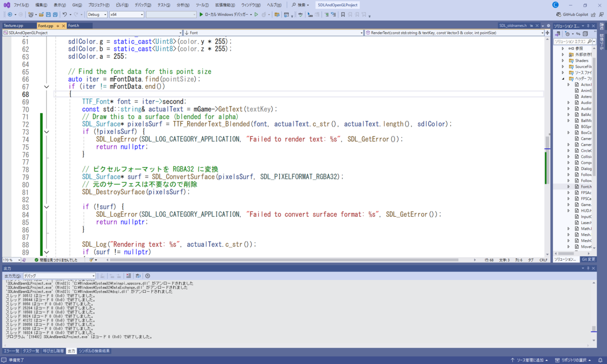Screen dimensions: 607x364
Task: Click ソース管理に追加 in status bar
Action: (x=531, y=360)
